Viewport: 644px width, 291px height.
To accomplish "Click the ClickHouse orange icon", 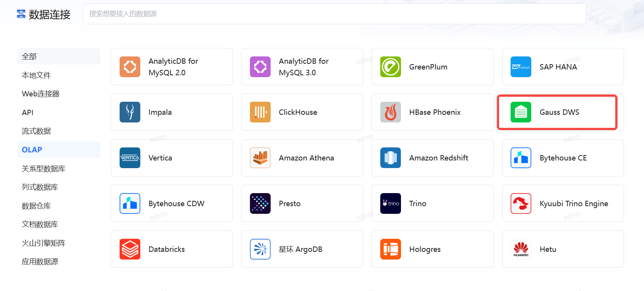I will (x=260, y=112).
